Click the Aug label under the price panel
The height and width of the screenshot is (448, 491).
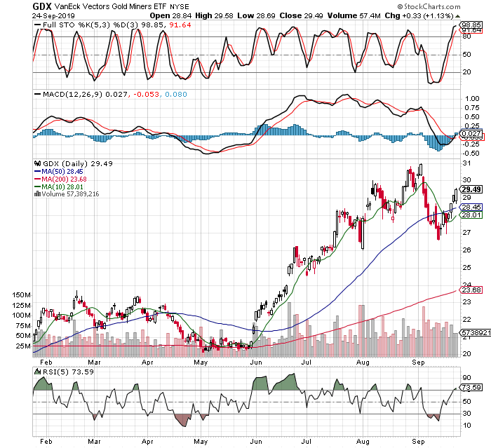click(363, 362)
